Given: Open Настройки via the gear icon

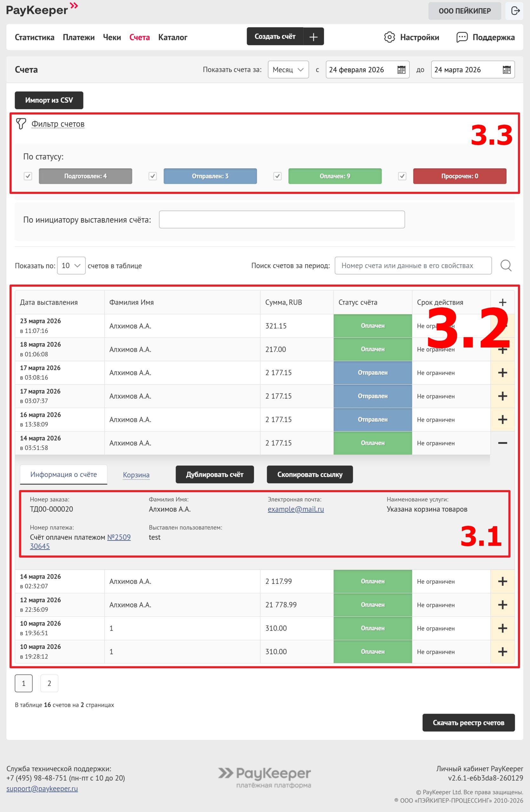Looking at the screenshot, I should click(389, 37).
